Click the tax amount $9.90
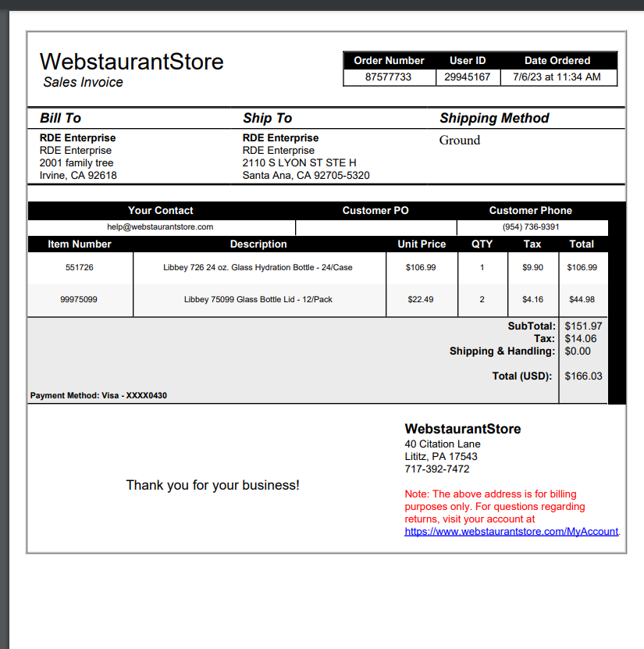Screen dimensions: 644x649 [532, 267]
